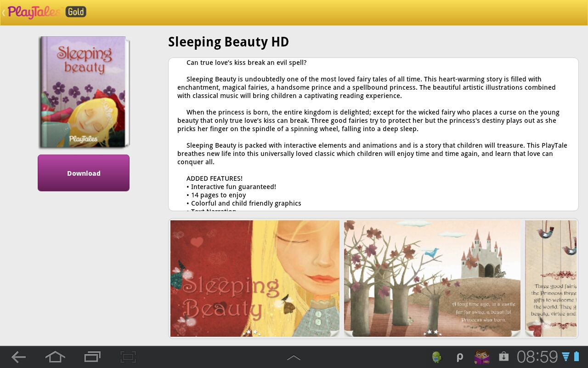View the castle and trees screenshot
Screen dimensions: 588x368
tap(432, 278)
